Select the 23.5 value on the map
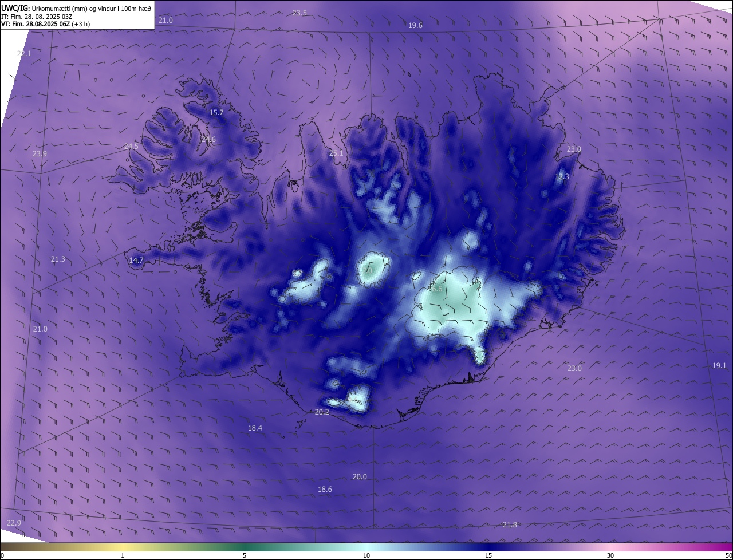This screenshot has width=733, height=560. pyautogui.click(x=299, y=13)
